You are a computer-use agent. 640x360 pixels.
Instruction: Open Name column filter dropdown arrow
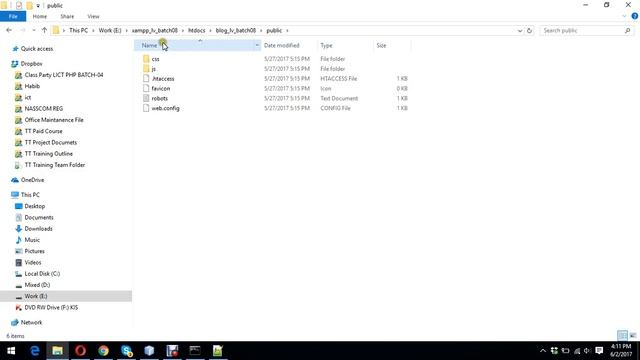[x=257, y=45]
